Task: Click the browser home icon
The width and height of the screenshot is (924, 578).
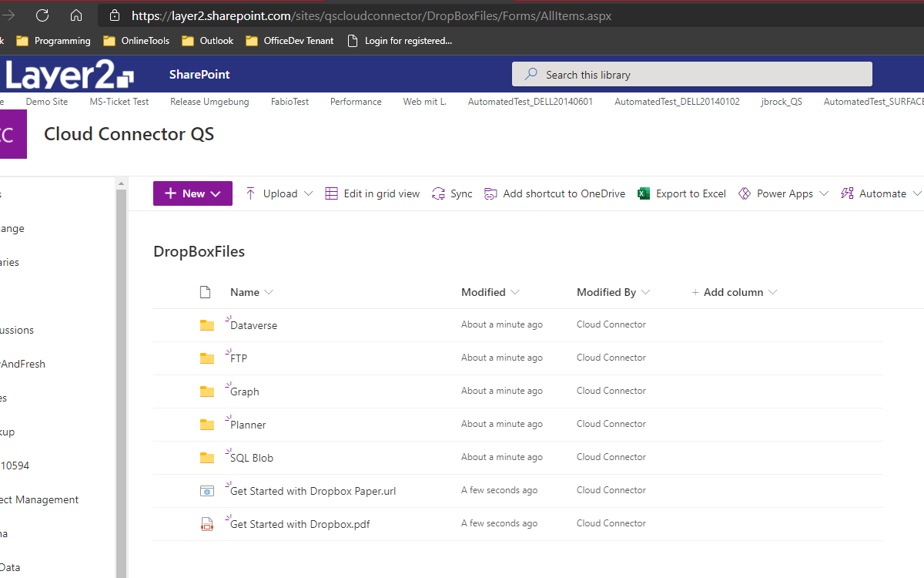Action: (75, 15)
